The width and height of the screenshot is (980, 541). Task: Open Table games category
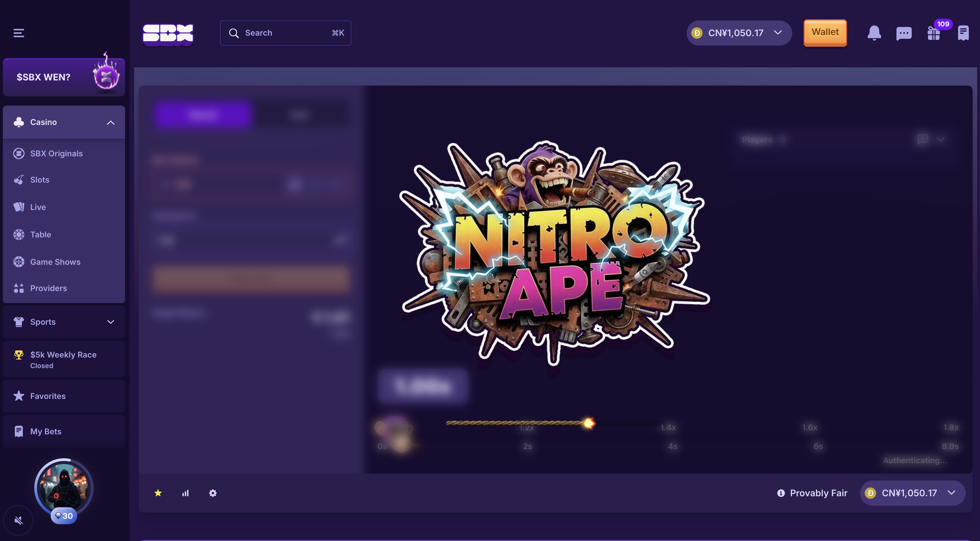click(64, 234)
